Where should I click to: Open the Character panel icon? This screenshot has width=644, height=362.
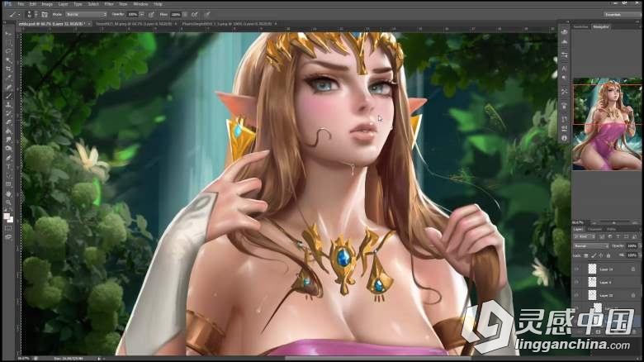tap(564, 68)
